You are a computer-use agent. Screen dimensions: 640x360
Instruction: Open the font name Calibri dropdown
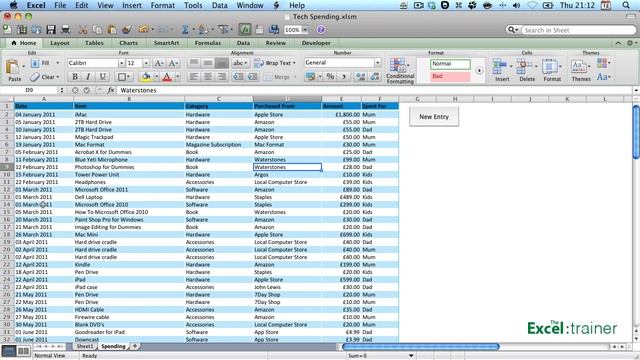pyautogui.click(x=121, y=63)
